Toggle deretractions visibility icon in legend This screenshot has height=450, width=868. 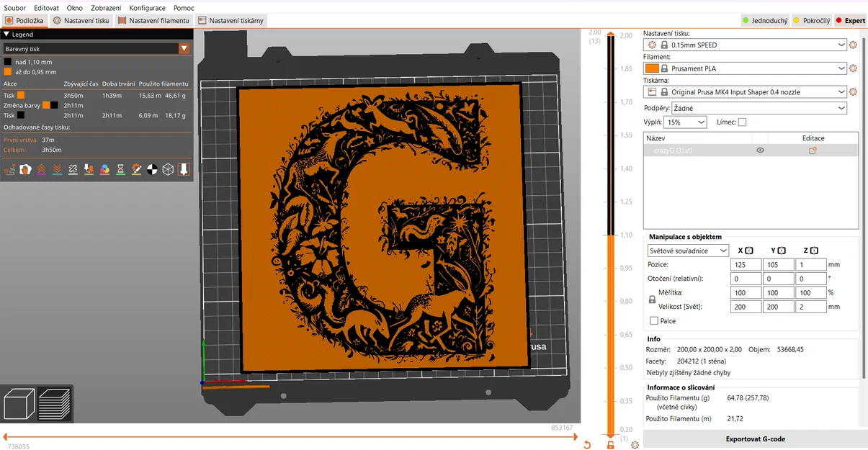click(x=57, y=169)
